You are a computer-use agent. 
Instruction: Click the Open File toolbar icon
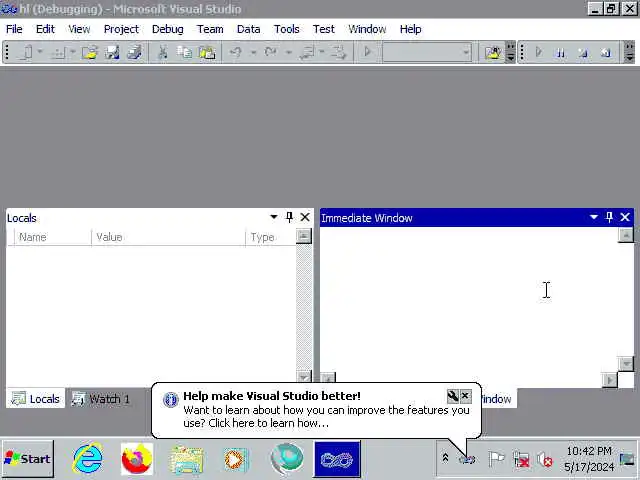pos(89,52)
